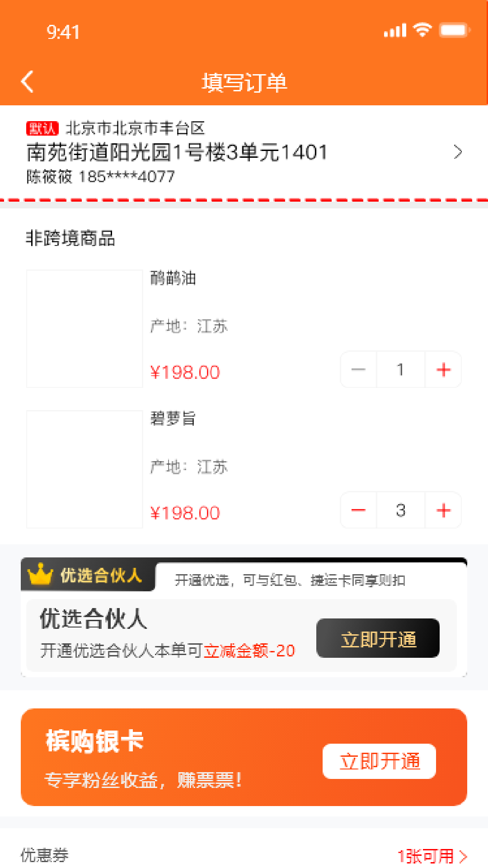The image size is (488, 868).
Task: Edit quantity field showing 3
Action: (x=400, y=510)
